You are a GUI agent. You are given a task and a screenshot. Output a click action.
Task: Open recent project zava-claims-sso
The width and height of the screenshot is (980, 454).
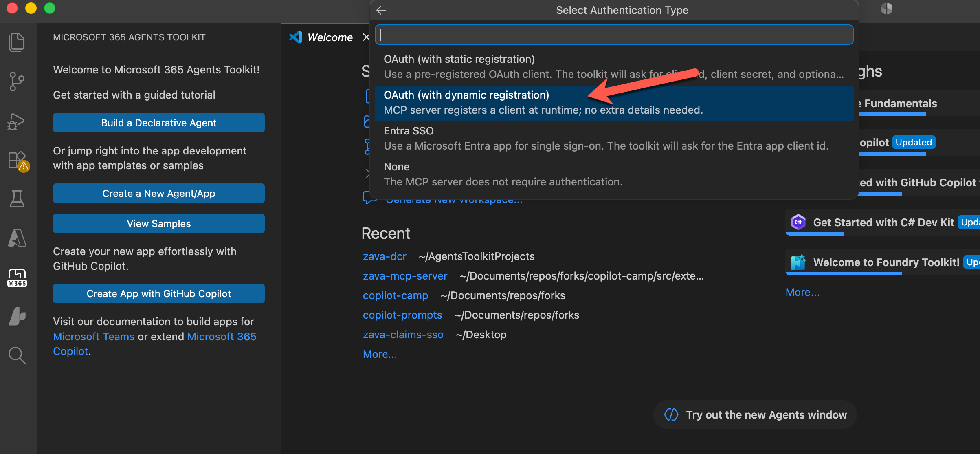[403, 335]
